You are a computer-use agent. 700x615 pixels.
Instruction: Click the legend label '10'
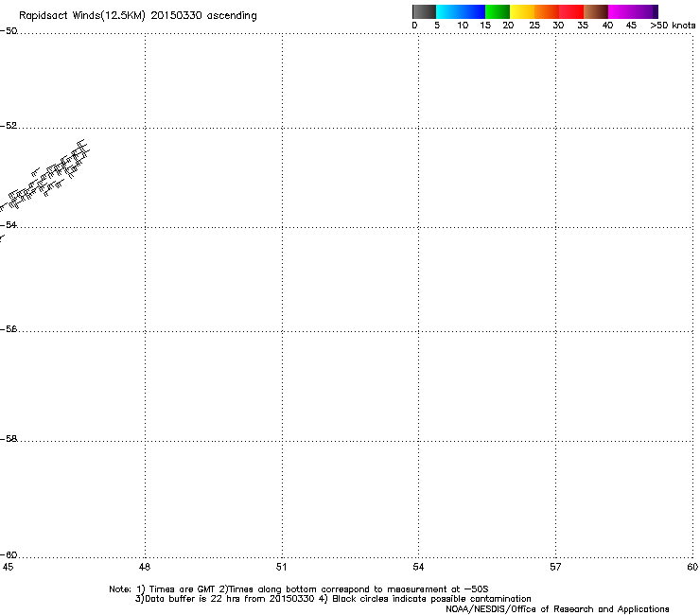tap(463, 26)
